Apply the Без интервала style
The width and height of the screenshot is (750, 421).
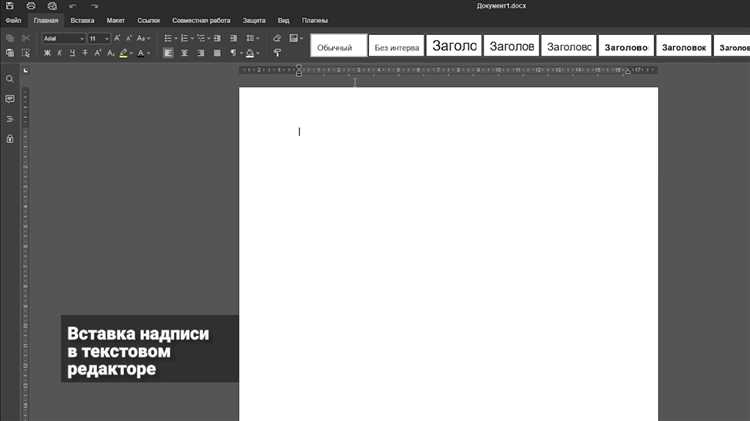[x=397, y=45]
